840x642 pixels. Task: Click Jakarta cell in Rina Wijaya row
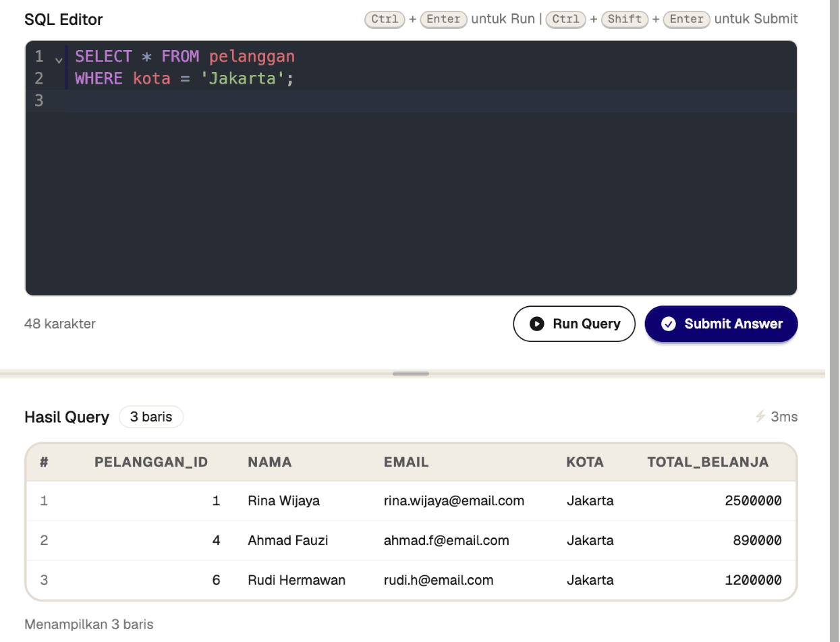(590, 501)
